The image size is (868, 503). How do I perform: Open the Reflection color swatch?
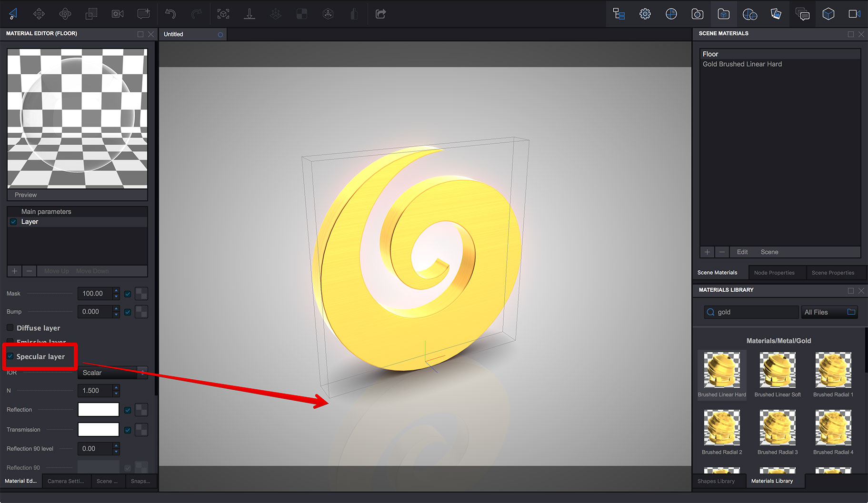98,409
